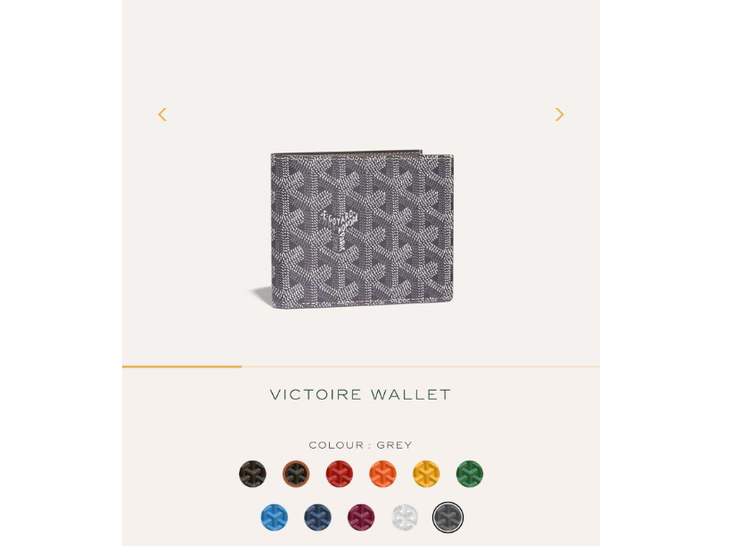Choose the burgundy colour swatch
Screen dimensions: 756x546
click(361, 517)
